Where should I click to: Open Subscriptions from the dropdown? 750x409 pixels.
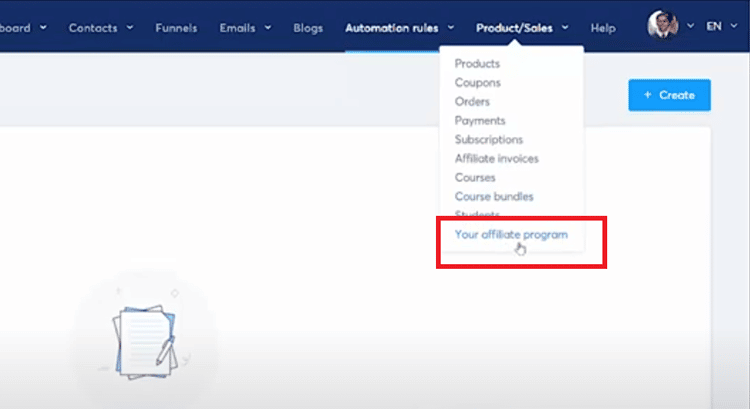[488, 140]
